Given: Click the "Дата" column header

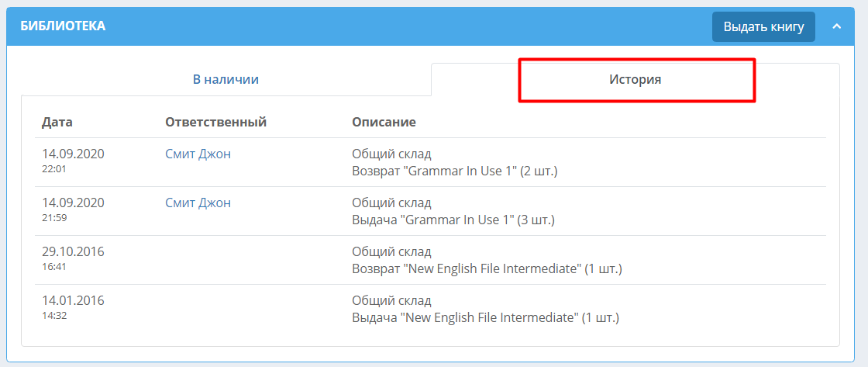Looking at the screenshot, I should [57, 121].
